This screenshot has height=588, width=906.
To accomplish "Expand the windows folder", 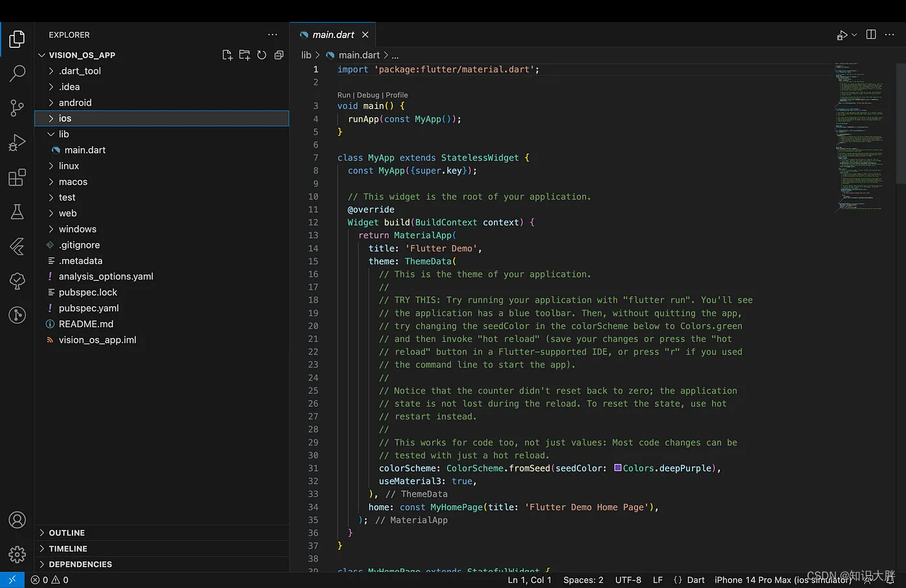I will [162, 229].
